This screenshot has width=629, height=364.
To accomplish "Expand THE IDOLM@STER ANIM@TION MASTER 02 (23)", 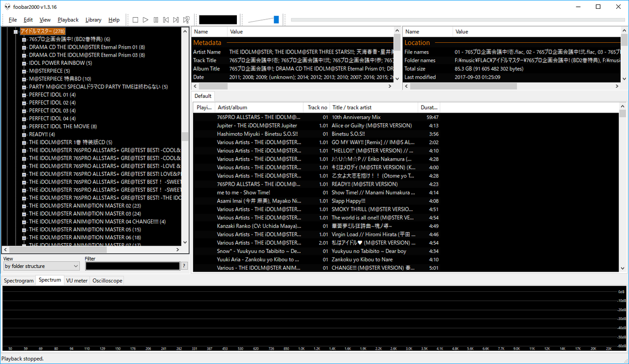I will coord(24,206).
